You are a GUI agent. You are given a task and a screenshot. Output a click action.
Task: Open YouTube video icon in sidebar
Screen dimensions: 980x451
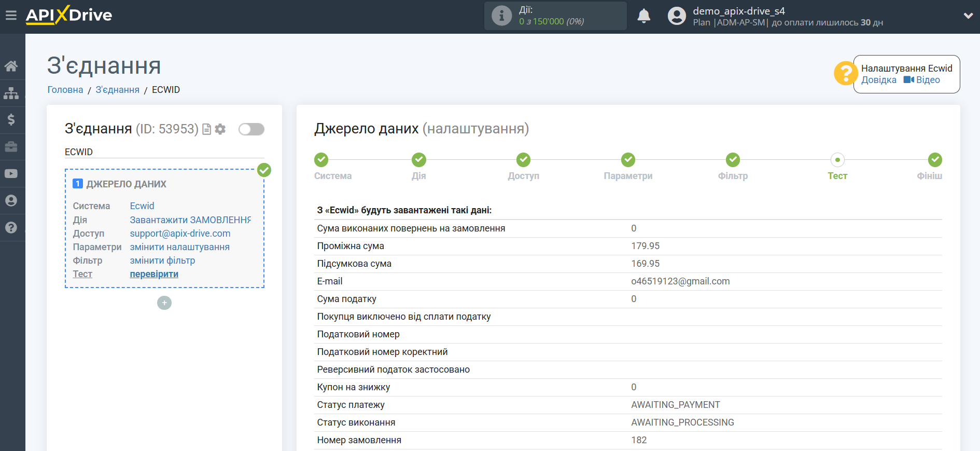[x=11, y=174]
